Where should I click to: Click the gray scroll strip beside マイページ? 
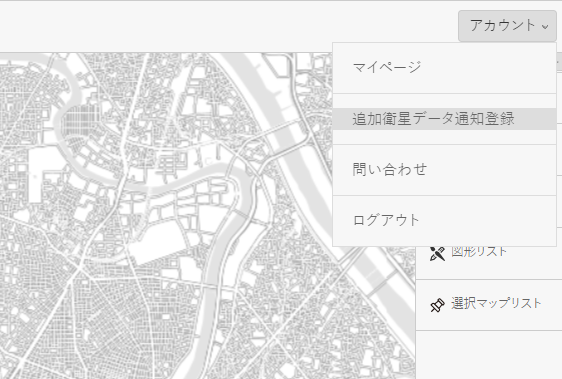coord(559,64)
